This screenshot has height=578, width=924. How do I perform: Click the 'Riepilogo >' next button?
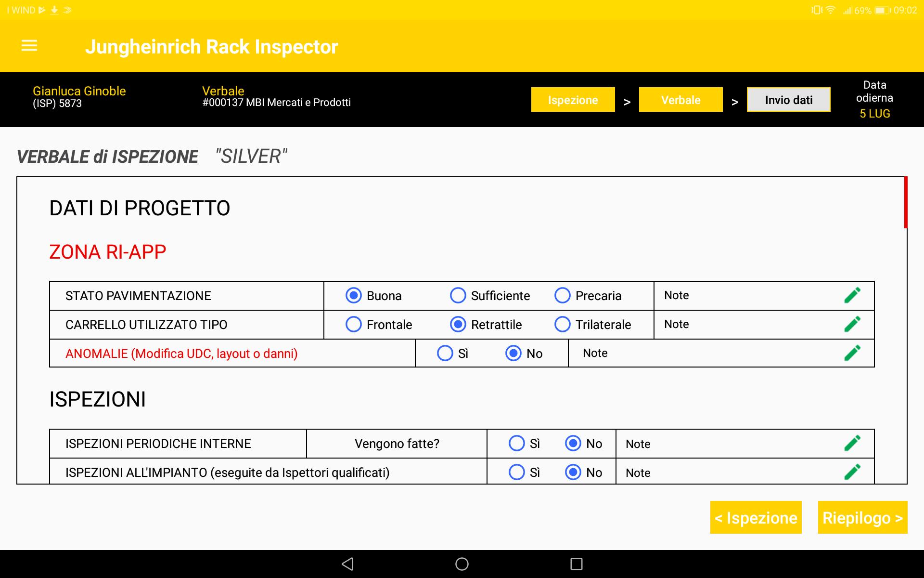[862, 517]
